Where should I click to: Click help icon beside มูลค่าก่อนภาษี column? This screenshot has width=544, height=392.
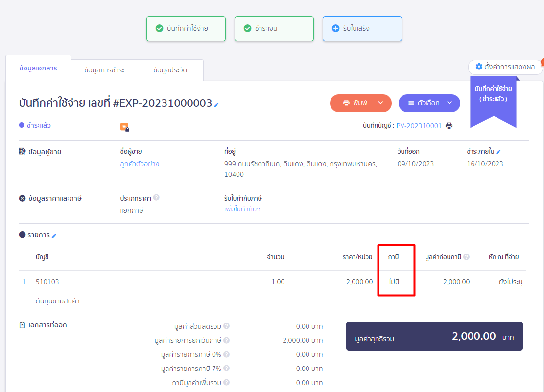[x=467, y=257]
